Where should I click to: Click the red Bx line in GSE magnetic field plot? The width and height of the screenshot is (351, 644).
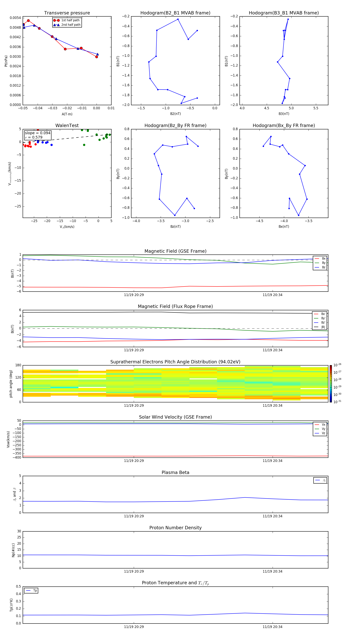(175, 287)
